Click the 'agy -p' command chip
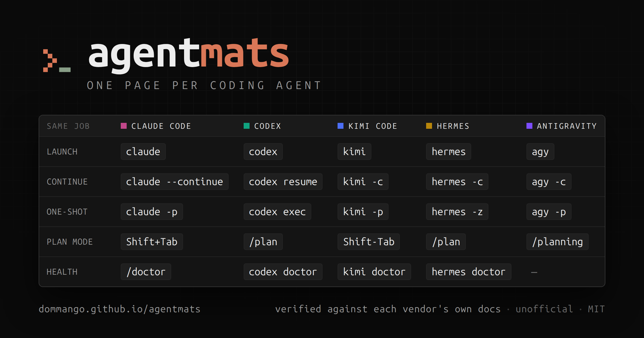This screenshot has height=338, width=644. point(549,212)
